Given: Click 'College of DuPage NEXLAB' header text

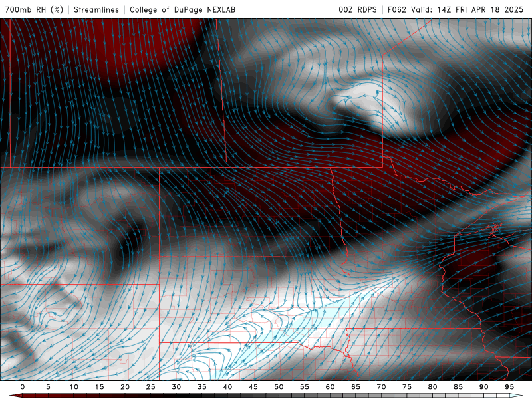Looking at the screenshot, I should point(182,9).
